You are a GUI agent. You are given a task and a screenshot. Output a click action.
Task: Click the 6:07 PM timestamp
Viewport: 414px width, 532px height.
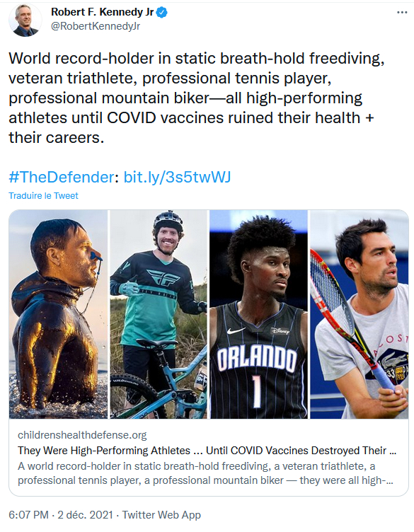(x=28, y=515)
